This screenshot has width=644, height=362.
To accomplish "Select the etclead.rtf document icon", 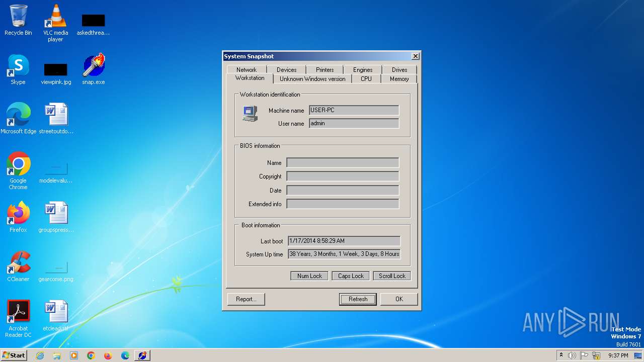I will [56, 316].
